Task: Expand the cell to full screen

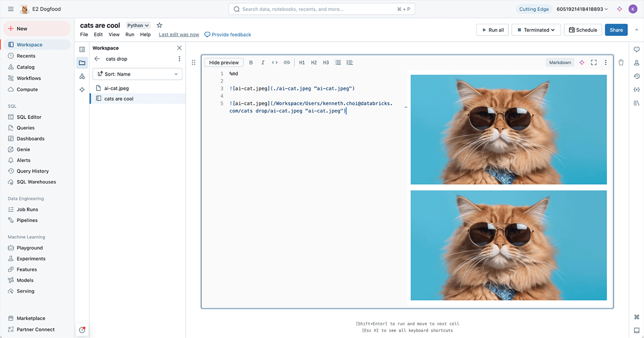Action: tap(594, 63)
